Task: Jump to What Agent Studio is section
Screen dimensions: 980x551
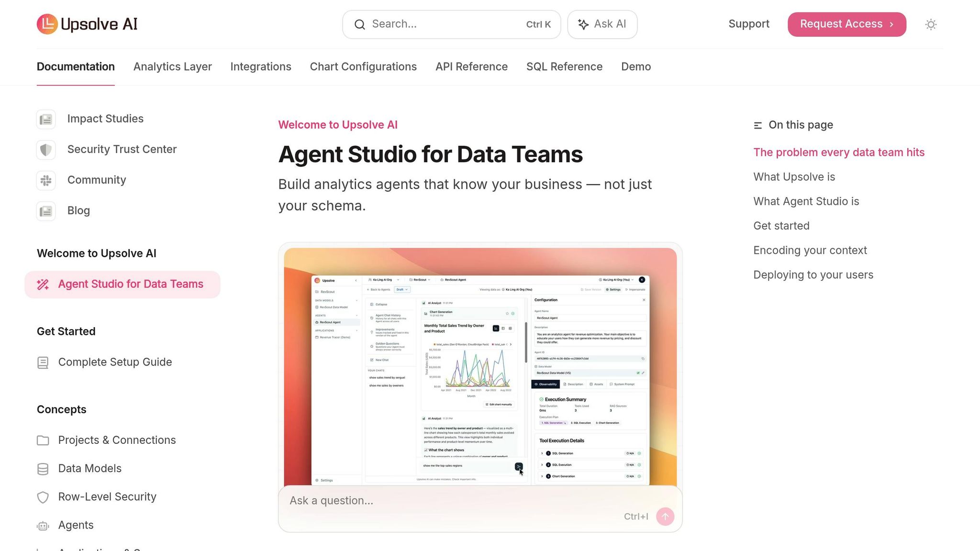Action: [806, 201]
